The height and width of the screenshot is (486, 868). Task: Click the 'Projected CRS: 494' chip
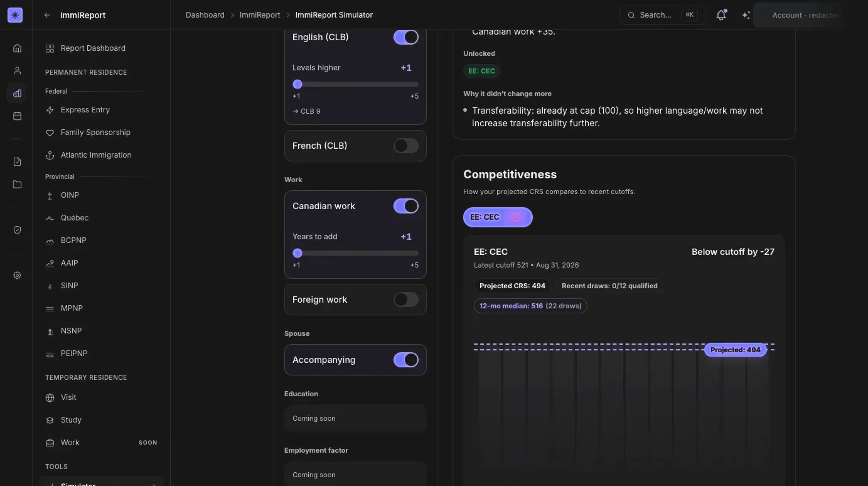point(512,286)
